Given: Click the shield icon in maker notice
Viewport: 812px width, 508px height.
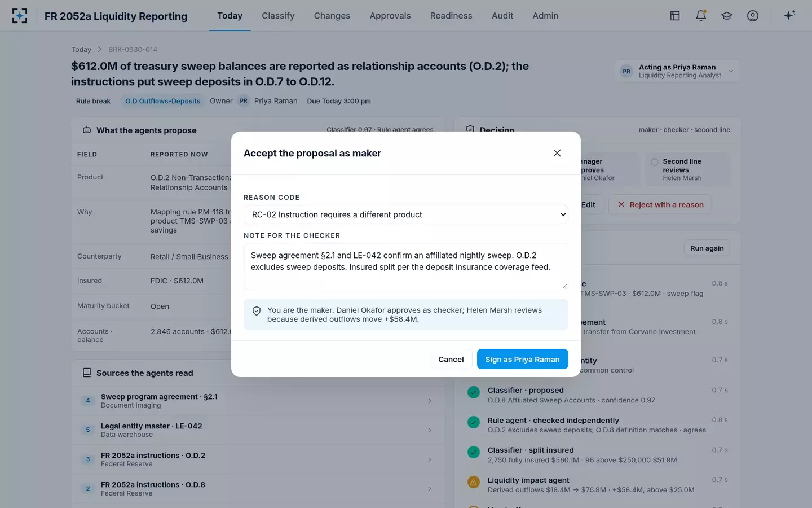Looking at the screenshot, I should tap(257, 311).
